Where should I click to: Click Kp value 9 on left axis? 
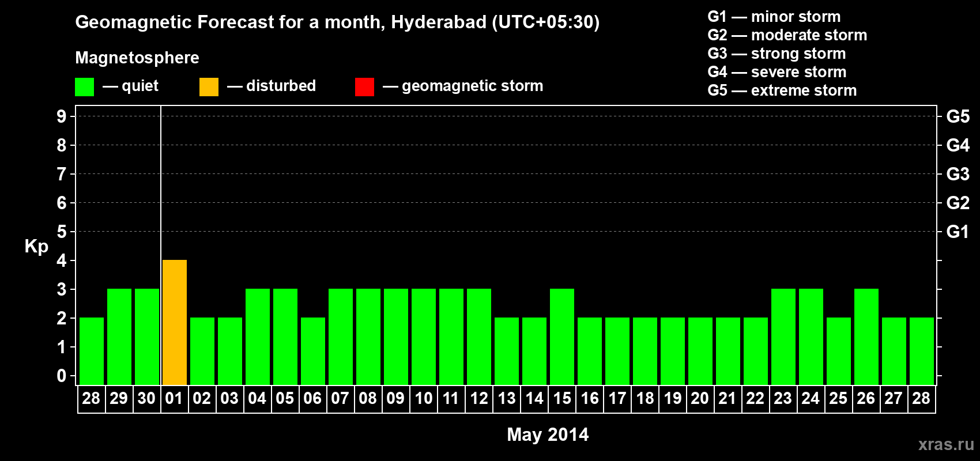pos(62,116)
